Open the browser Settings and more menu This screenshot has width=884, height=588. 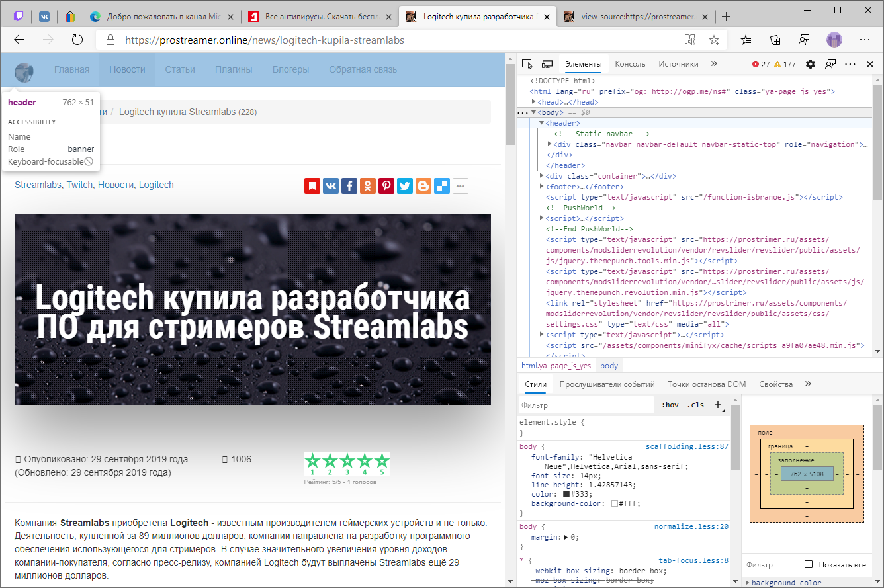865,40
